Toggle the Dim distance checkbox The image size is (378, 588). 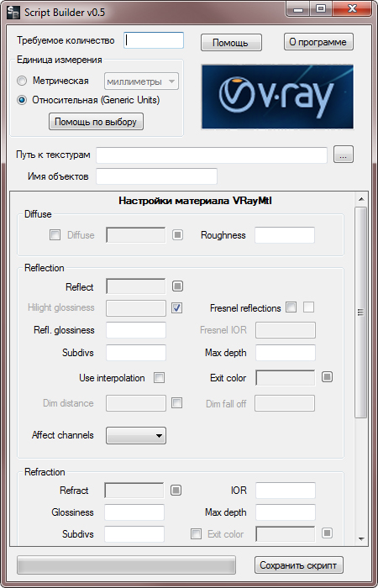click(177, 402)
